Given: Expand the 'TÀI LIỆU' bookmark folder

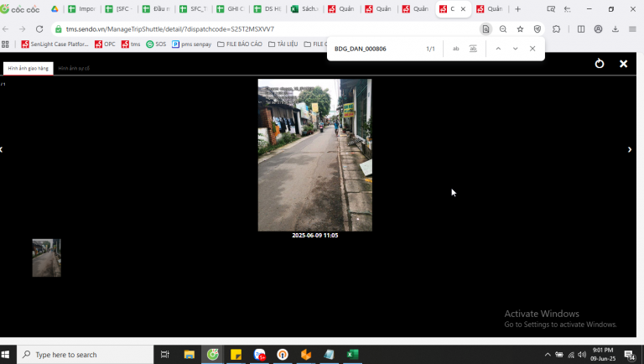Looking at the screenshot, I should [283, 44].
